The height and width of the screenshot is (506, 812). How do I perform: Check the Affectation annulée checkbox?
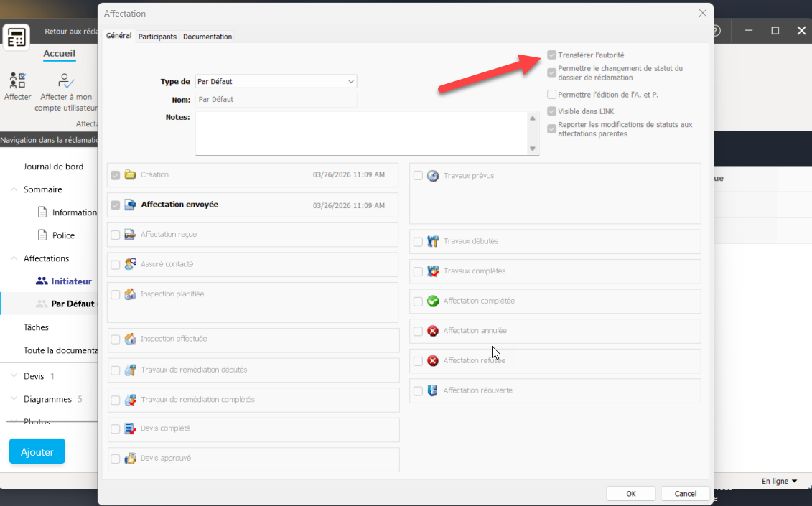click(x=418, y=332)
